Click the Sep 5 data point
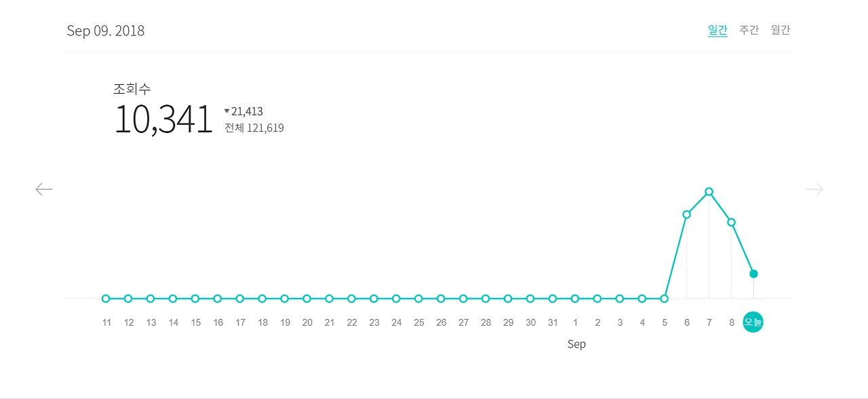 pos(665,299)
